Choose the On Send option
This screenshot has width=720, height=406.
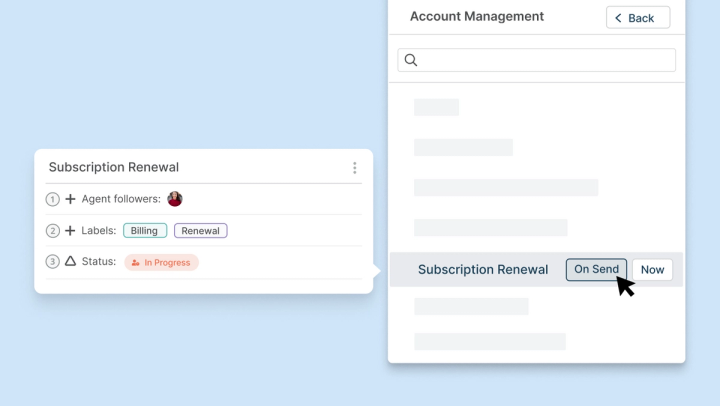pyautogui.click(x=596, y=270)
